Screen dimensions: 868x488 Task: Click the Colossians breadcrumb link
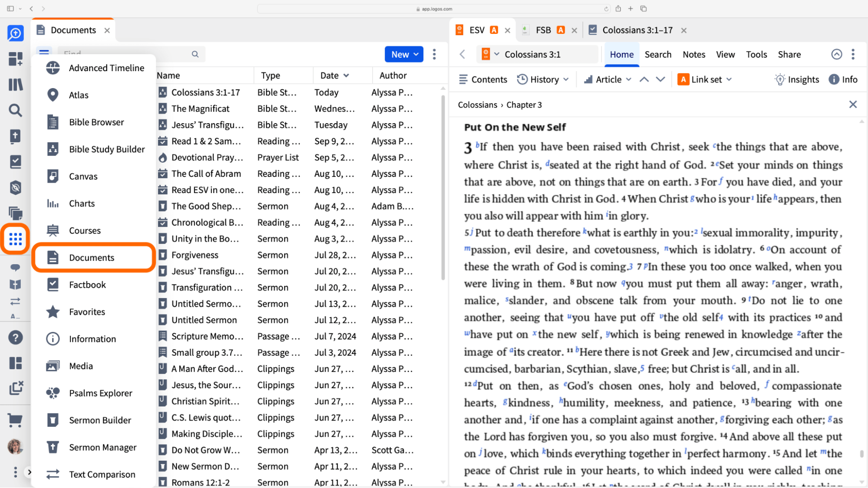coord(477,105)
